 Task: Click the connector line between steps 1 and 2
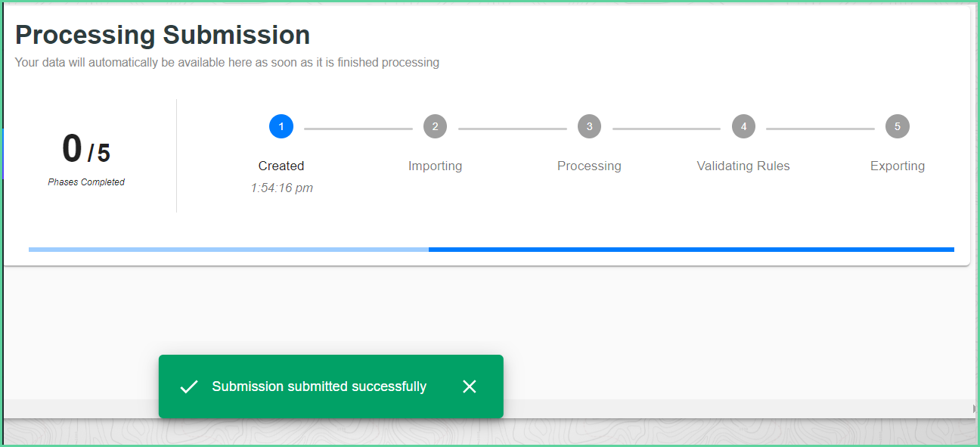(x=358, y=129)
